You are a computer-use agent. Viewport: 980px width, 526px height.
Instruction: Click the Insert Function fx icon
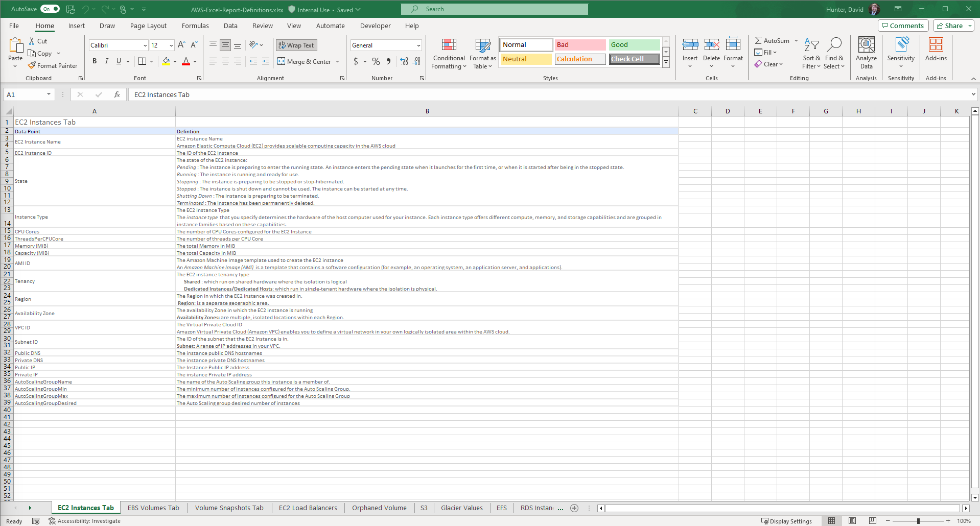[x=117, y=94]
